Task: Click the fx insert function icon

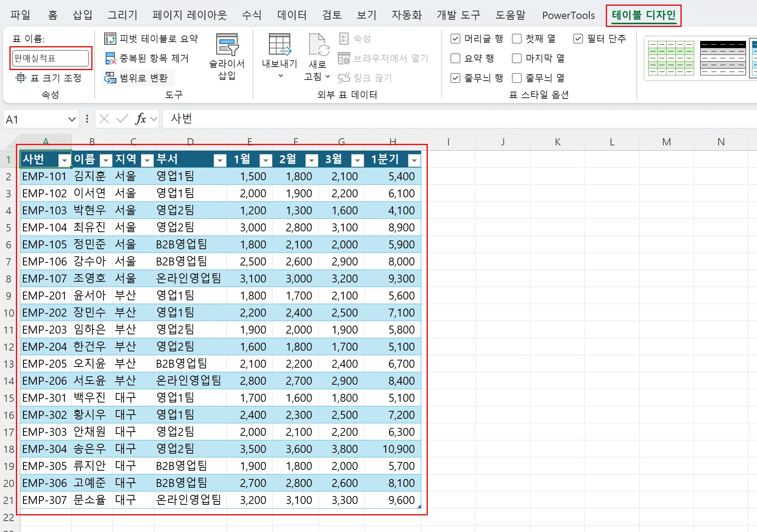Action: pyautogui.click(x=141, y=119)
